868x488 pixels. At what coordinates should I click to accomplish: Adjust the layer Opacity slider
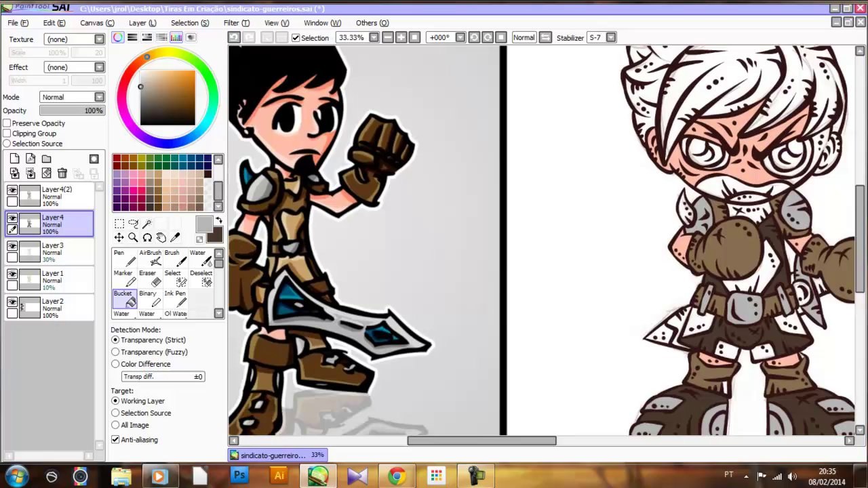pyautogui.click(x=72, y=110)
